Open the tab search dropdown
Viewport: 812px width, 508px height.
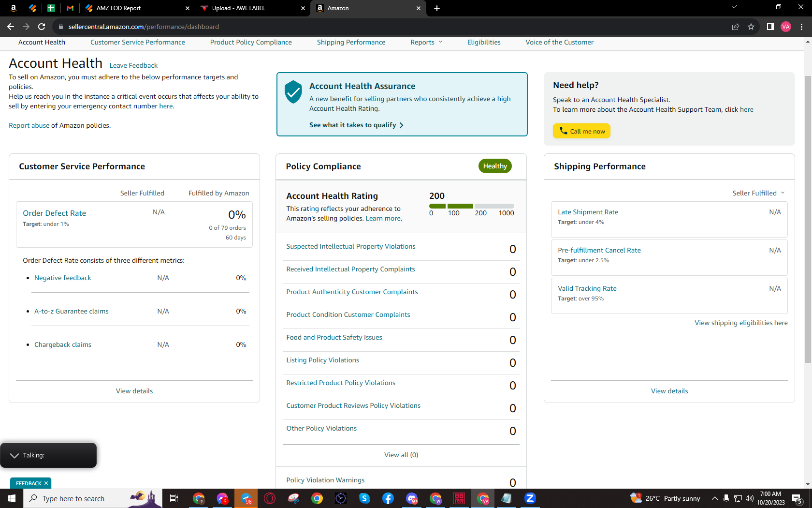tap(734, 7)
